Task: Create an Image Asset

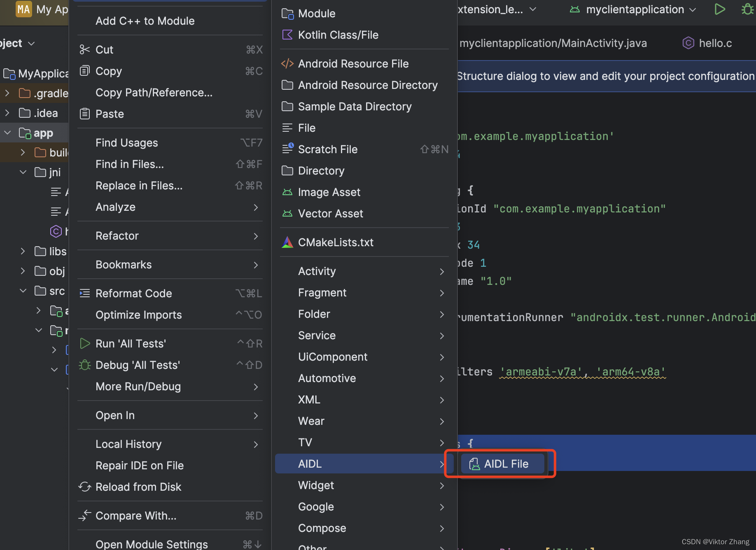Action: coord(329,192)
